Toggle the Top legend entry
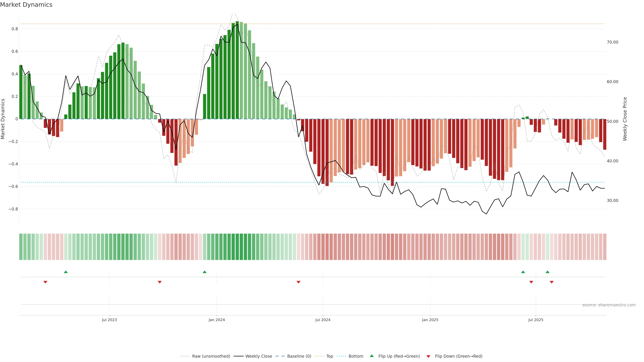 (330, 356)
